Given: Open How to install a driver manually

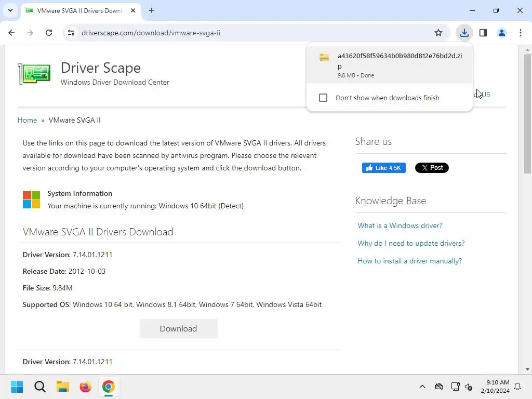Looking at the screenshot, I should (410, 261).
